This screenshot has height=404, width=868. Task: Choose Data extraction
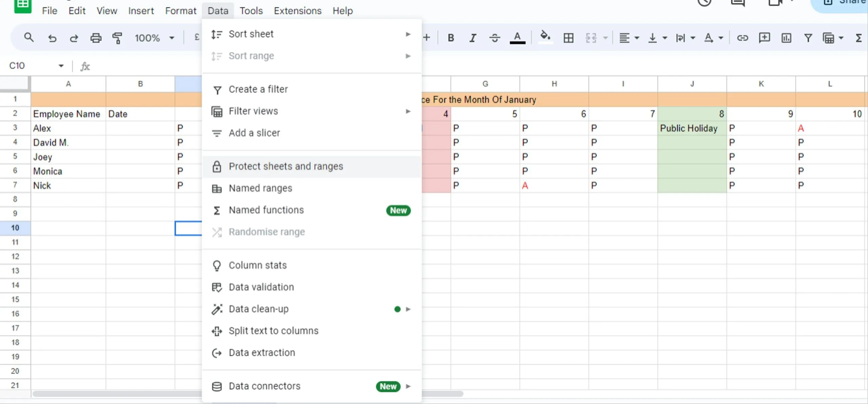[312, 352]
